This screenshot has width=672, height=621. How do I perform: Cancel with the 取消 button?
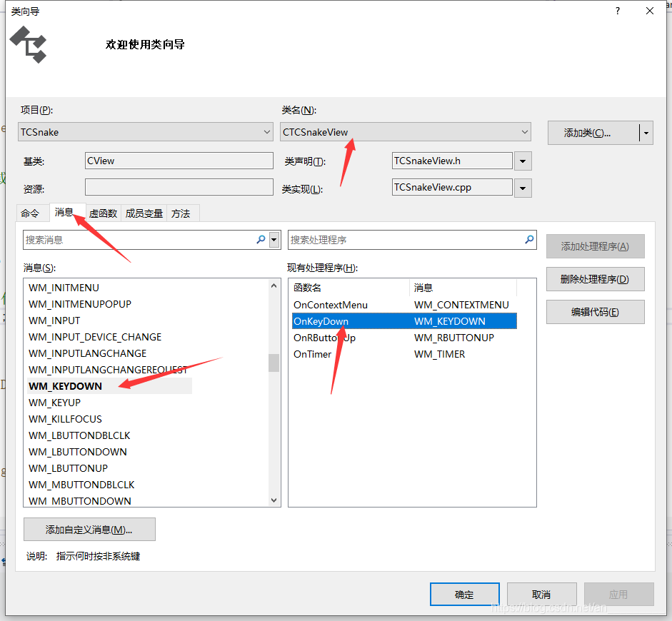coord(542,595)
